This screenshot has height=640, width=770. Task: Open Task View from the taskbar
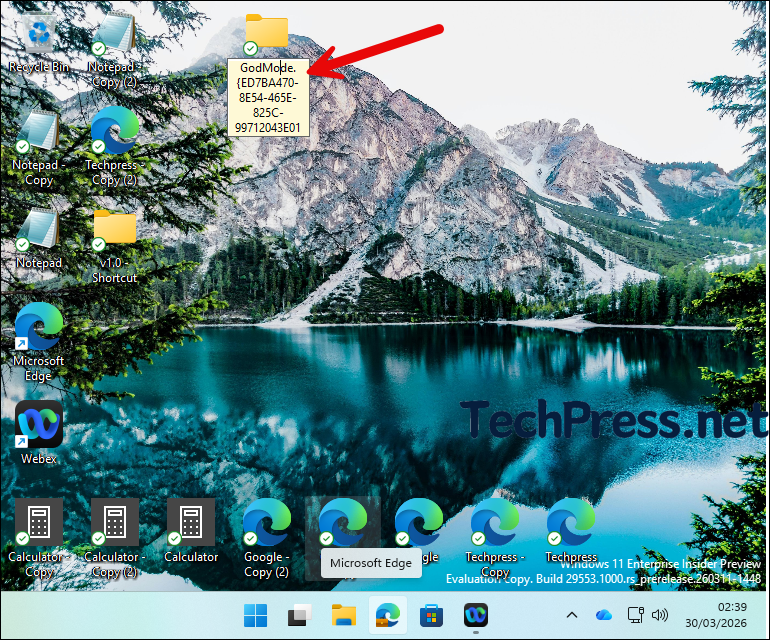(300, 615)
